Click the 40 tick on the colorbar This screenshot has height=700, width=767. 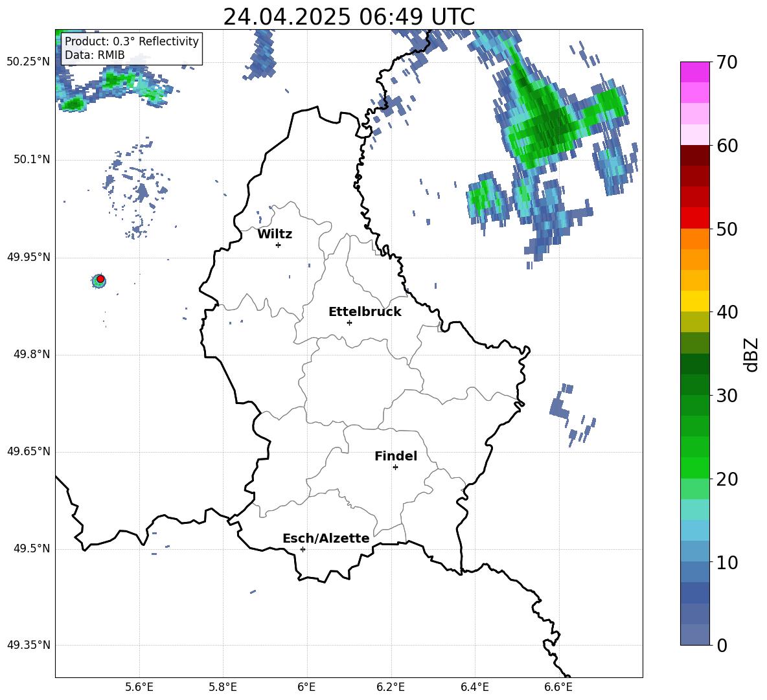coord(726,312)
